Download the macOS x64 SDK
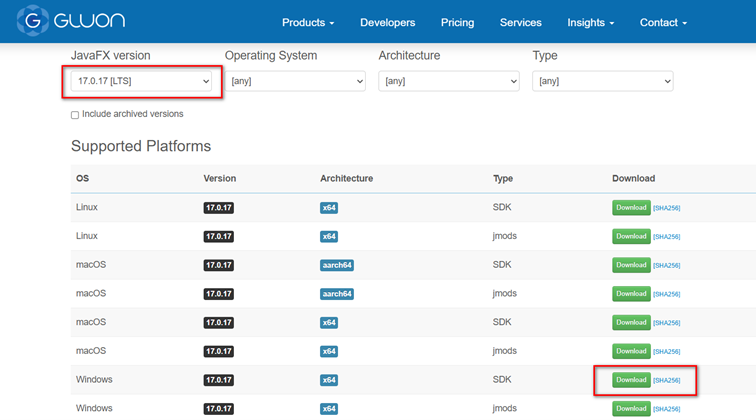This screenshot has height=420, width=756. (631, 322)
